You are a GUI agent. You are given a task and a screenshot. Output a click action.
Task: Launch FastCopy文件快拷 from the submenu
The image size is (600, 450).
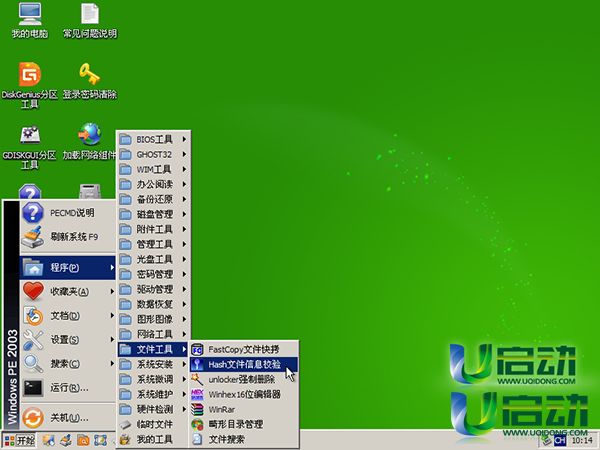(x=243, y=350)
